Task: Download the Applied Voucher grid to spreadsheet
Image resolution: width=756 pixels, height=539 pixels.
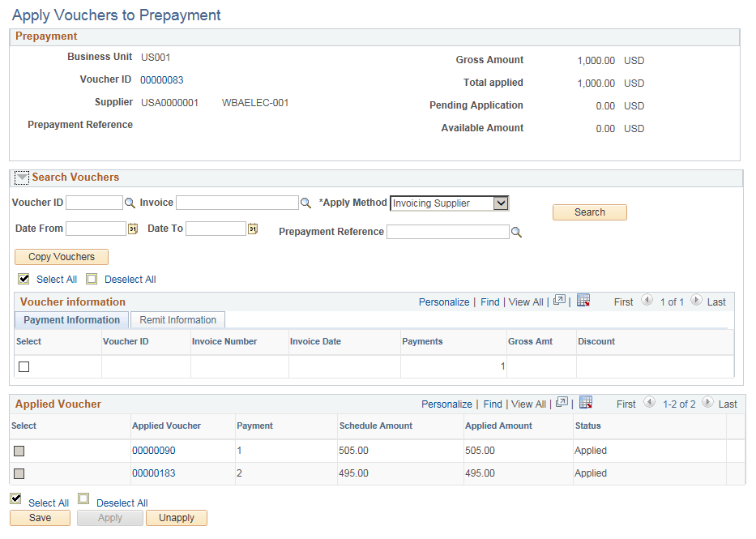Action: coord(586,403)
